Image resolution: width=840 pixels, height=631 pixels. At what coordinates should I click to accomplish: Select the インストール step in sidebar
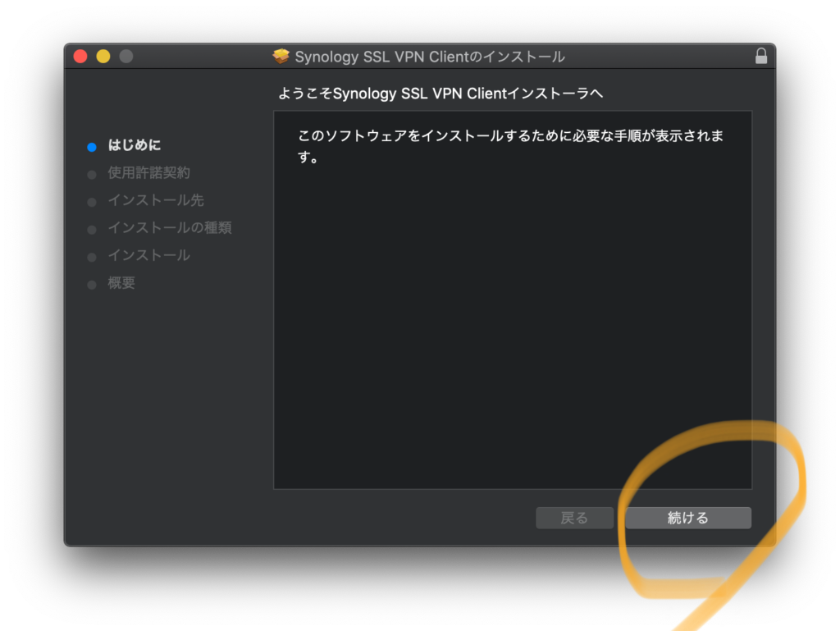pyautogui.click(x=148, y=255)
